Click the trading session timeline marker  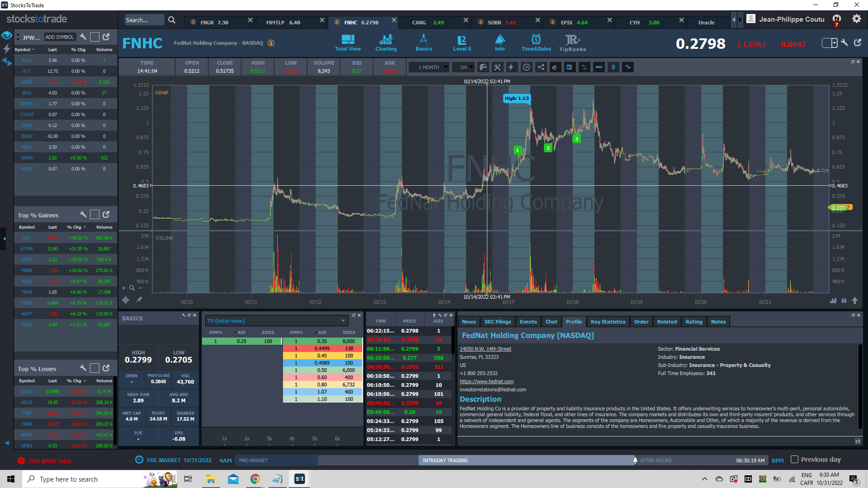click(x=635, y=460)
